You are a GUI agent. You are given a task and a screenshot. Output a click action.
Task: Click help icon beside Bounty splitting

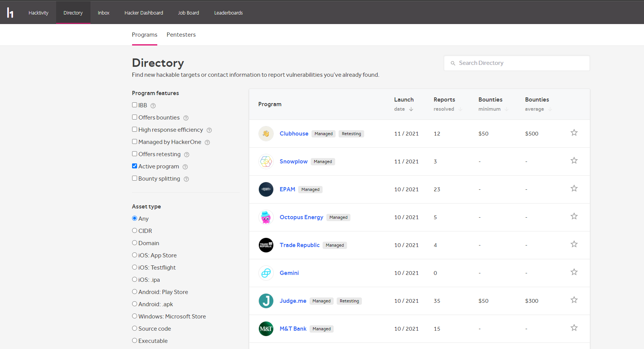186,179
